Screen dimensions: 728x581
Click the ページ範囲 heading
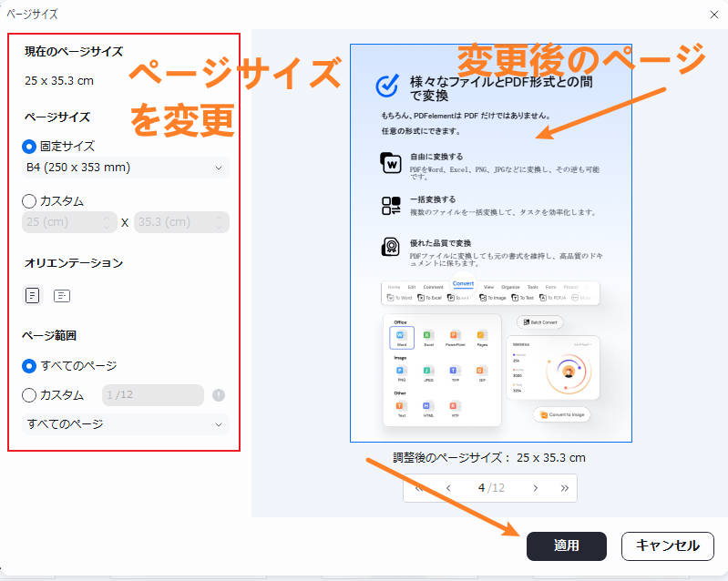pos(49,335)
